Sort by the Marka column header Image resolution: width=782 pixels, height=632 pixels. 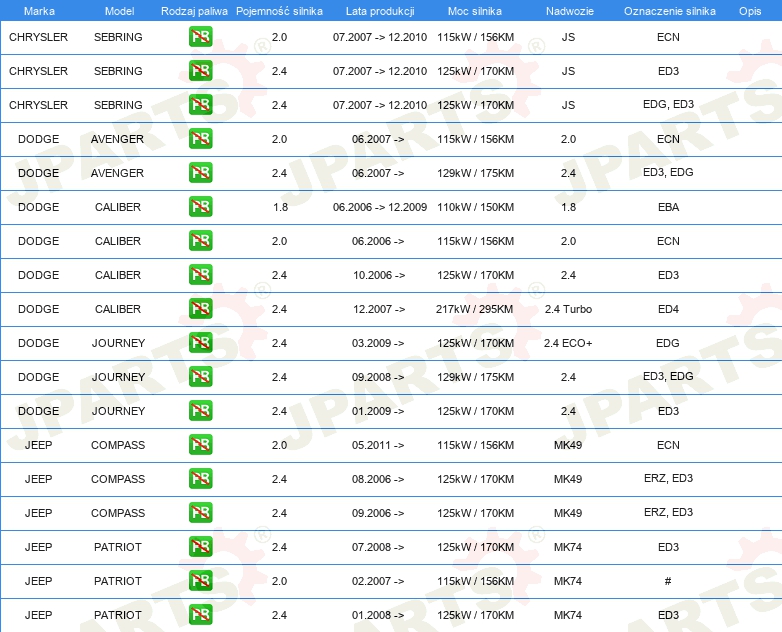(x=38, y=10)
